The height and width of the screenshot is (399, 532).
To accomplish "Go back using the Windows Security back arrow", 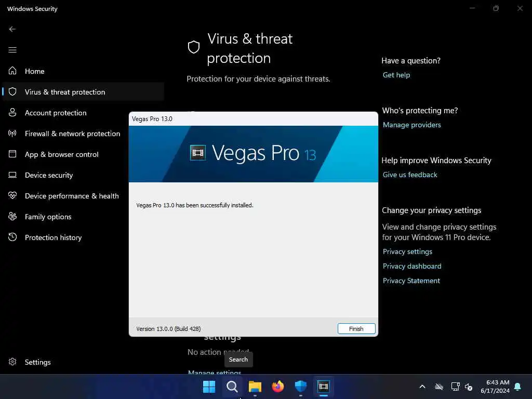I will point(12,29).
